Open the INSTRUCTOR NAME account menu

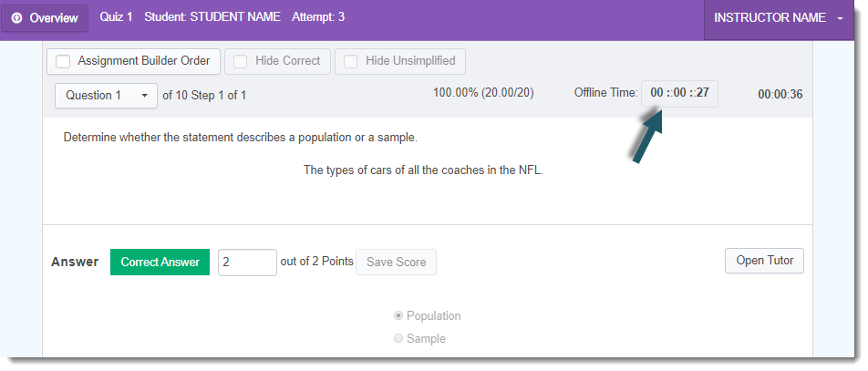pos(779,18)
